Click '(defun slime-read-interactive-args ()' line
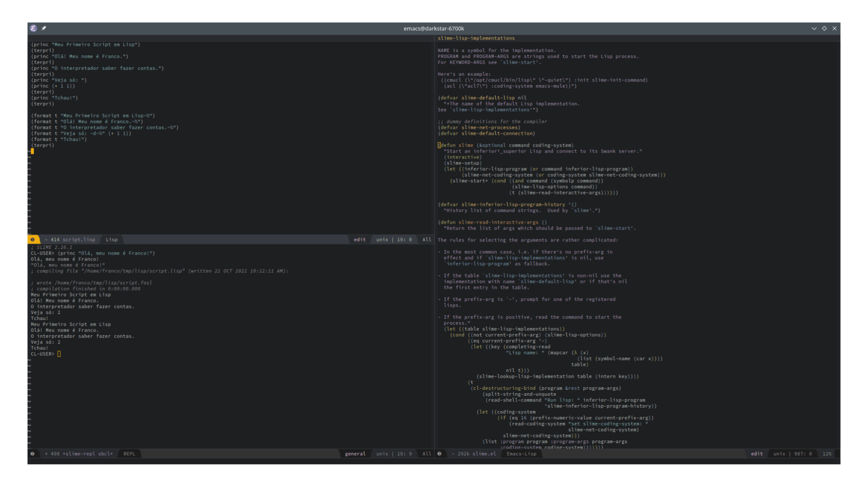The height and width of the screenshot is (497, 868). (492, 222)
